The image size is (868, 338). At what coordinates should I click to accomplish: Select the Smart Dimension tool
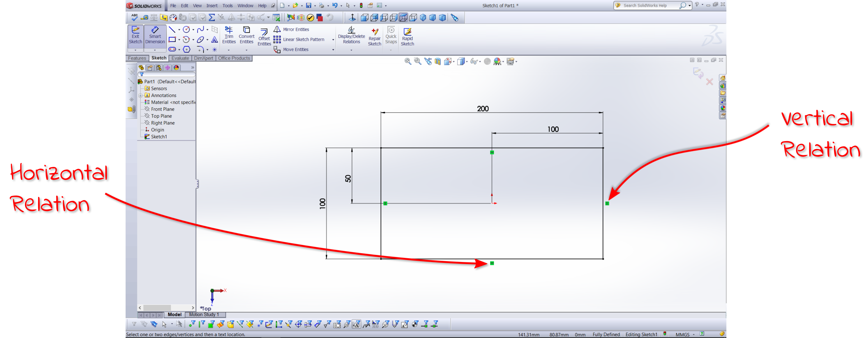155,36
